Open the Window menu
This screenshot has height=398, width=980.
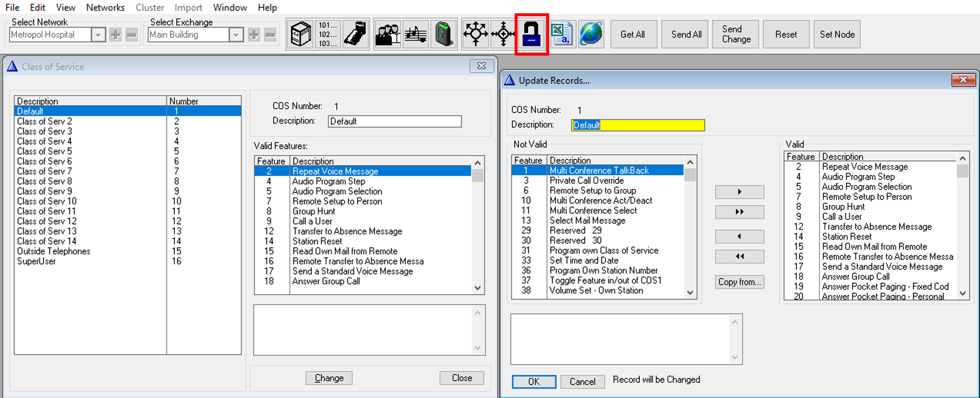pos(230,7)
